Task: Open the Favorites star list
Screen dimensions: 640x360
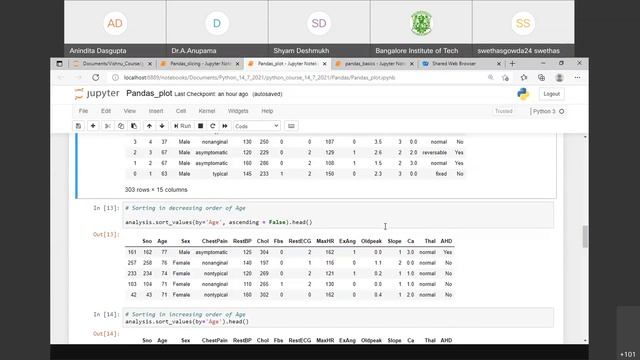Action: 524,78
